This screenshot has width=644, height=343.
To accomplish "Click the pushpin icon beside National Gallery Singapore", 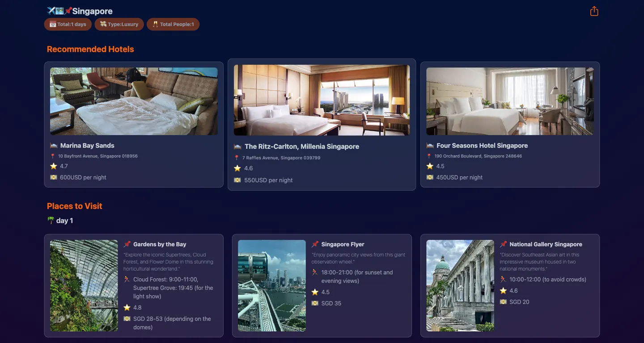I will 503,244.
